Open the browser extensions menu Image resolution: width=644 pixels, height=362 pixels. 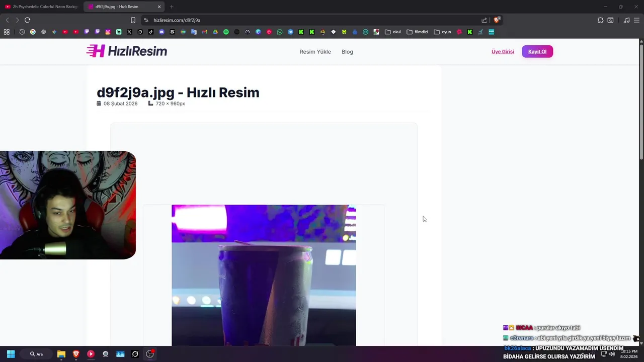point(600,20)
